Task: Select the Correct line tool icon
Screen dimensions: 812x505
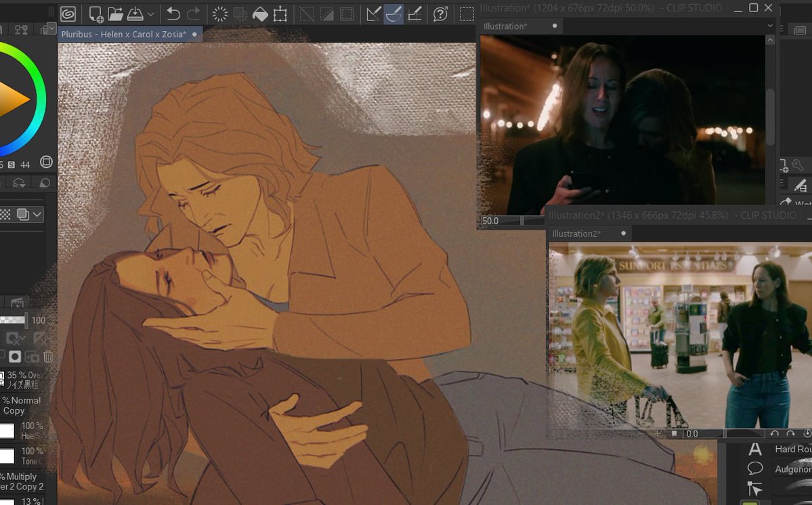Action: click(x=755, y=489)
